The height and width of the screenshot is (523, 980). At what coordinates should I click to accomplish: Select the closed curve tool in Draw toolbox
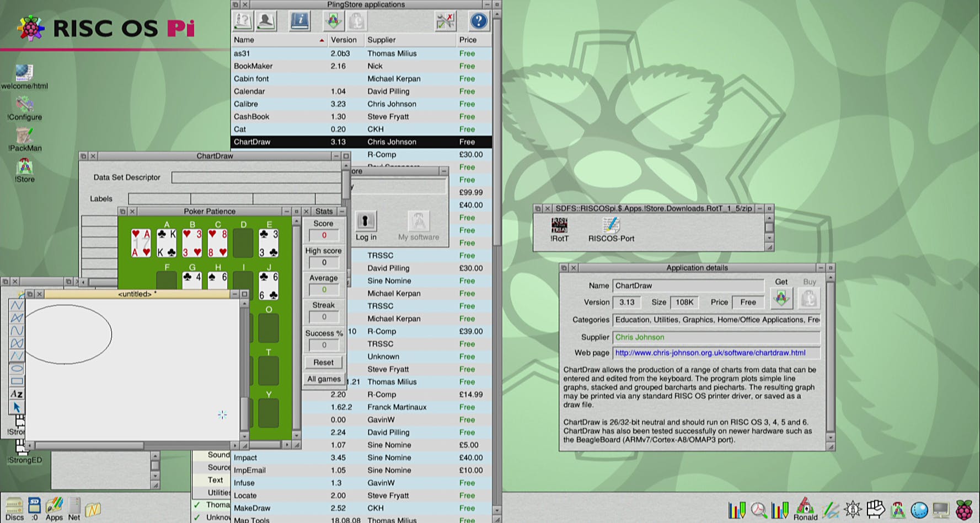[x=17, y=343]
